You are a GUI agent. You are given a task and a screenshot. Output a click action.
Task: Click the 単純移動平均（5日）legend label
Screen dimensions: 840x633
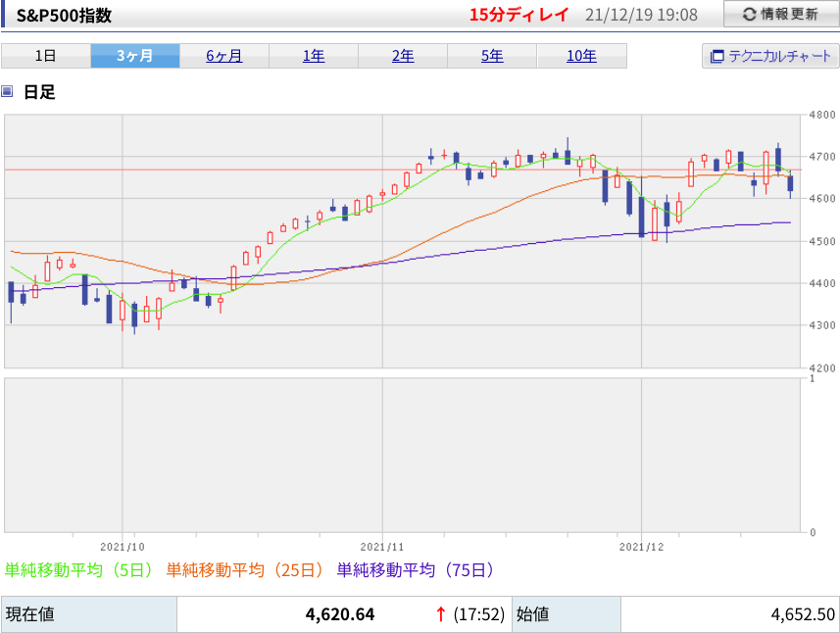(78, 570)
